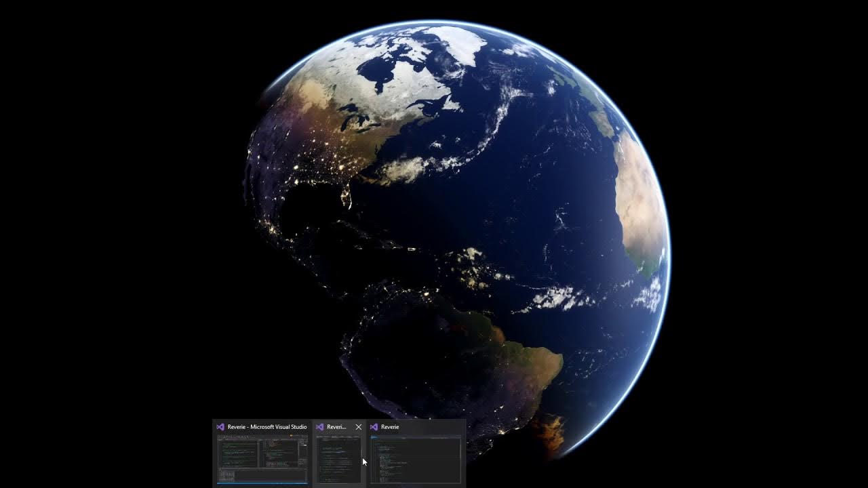868x488 pixels.
Task: Select the middle Reveri... preview thumbnail
Action: coord(339,459)
